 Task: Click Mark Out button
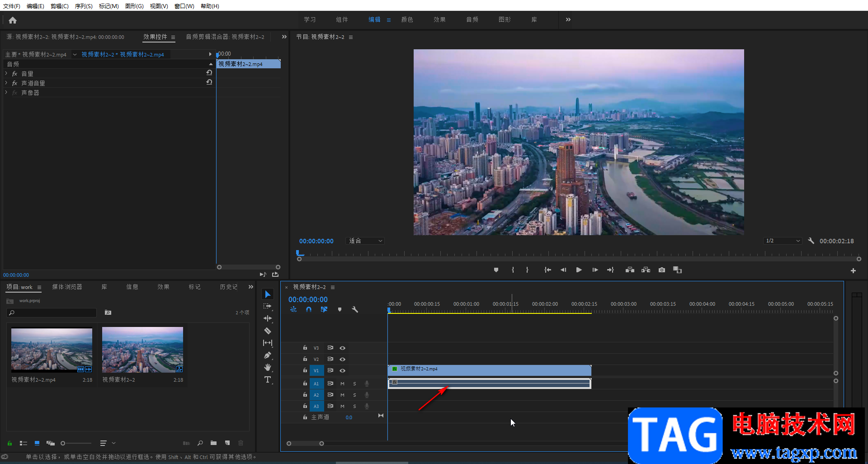527,270
